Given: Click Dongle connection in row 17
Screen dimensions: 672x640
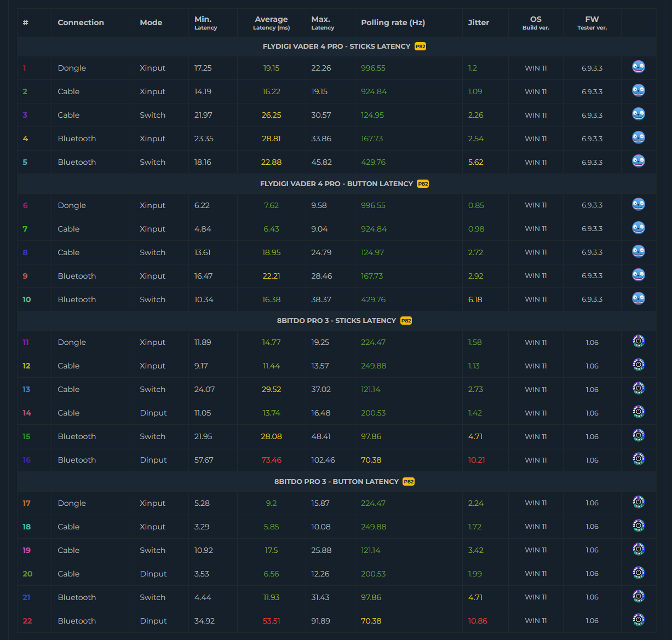Looking at the screenshot, I should 72,503.
